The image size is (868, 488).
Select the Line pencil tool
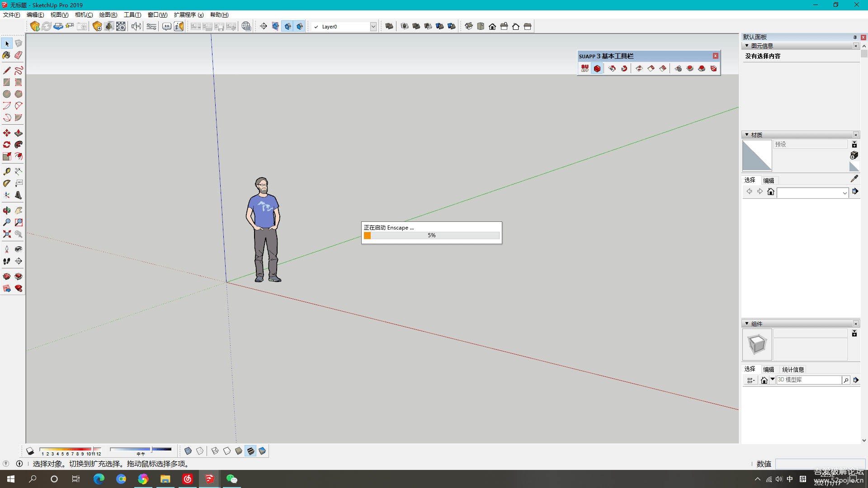click(x=7, y=70)
